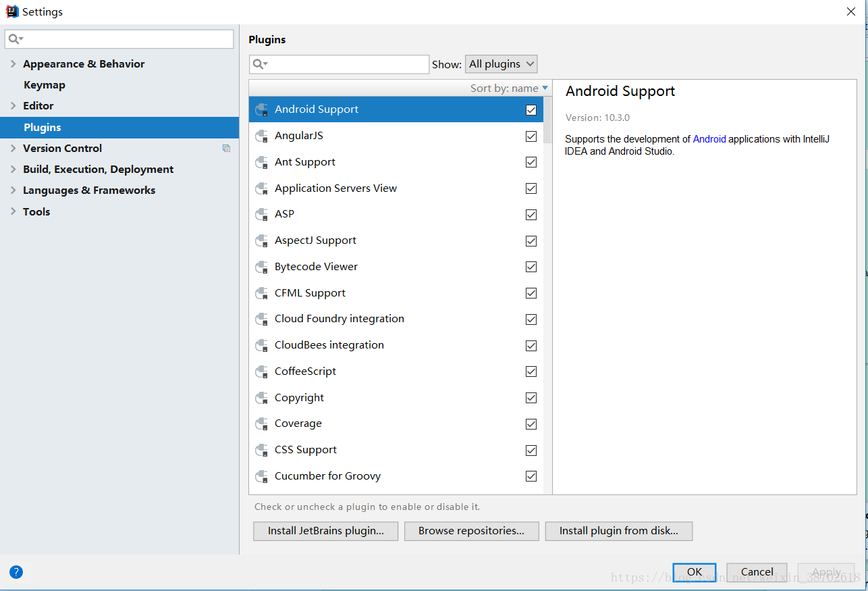
Task: Toggle the Copyright plugin checkbox
Action: coord(531,398)
